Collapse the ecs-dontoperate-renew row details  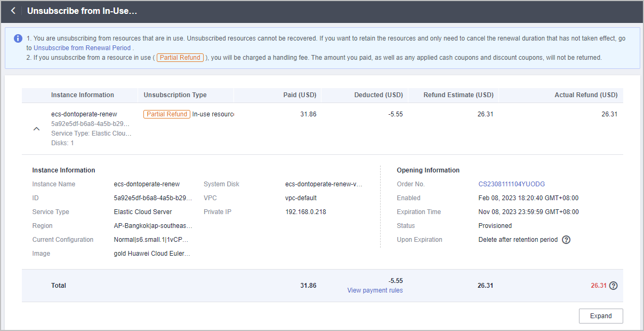coord(36,129)
